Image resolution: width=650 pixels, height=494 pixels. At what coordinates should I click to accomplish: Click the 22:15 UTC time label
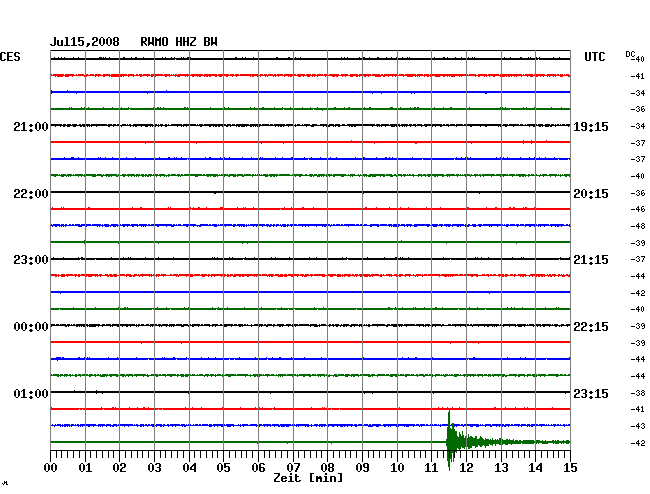click(x=591, y=327)
